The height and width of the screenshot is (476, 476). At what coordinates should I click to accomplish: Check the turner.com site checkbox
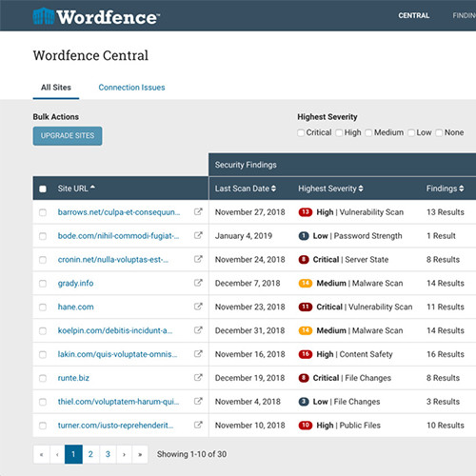(43, 426)
